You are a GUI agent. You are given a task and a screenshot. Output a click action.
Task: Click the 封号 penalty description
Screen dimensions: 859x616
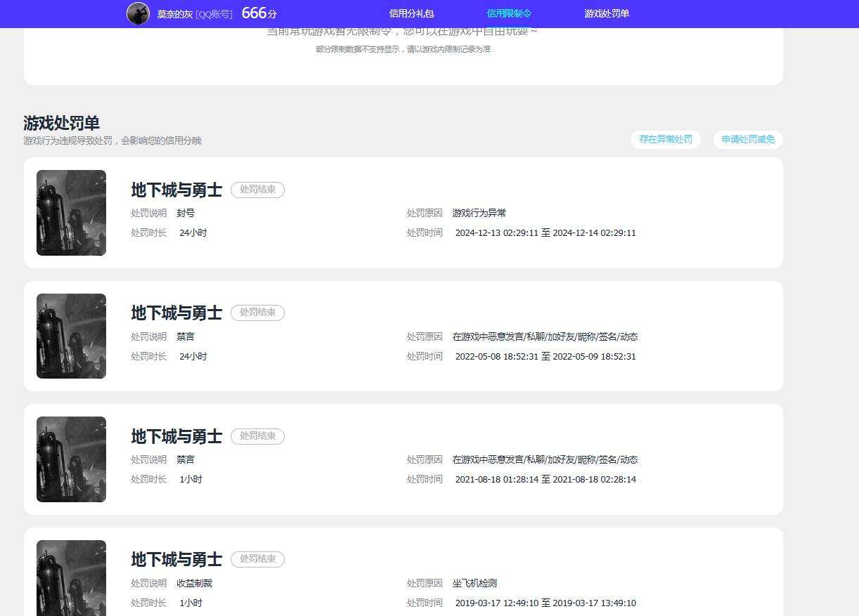pos(186,213)
